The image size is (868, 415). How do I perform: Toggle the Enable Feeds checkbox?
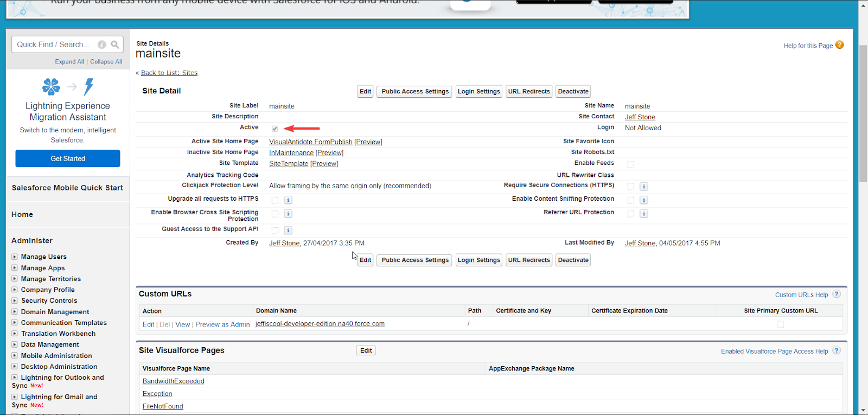tap(630, 164)
